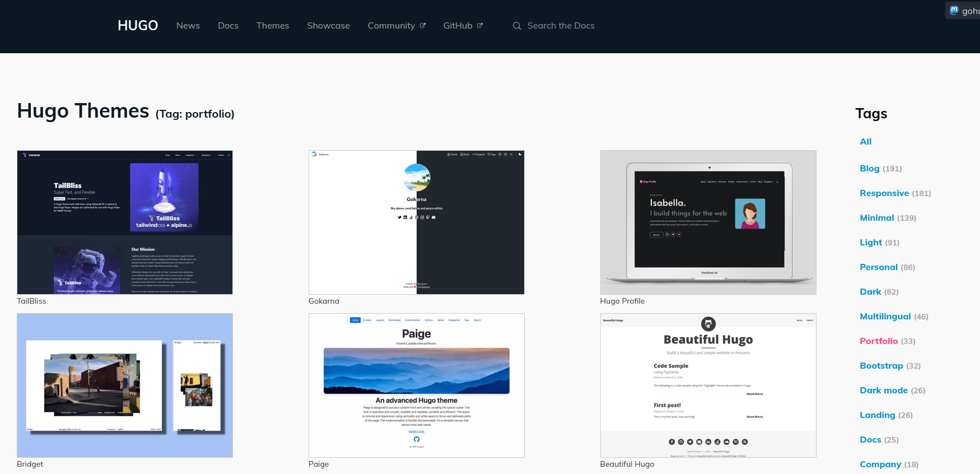Filter themes by Landing tag

[x=878, y=415]
